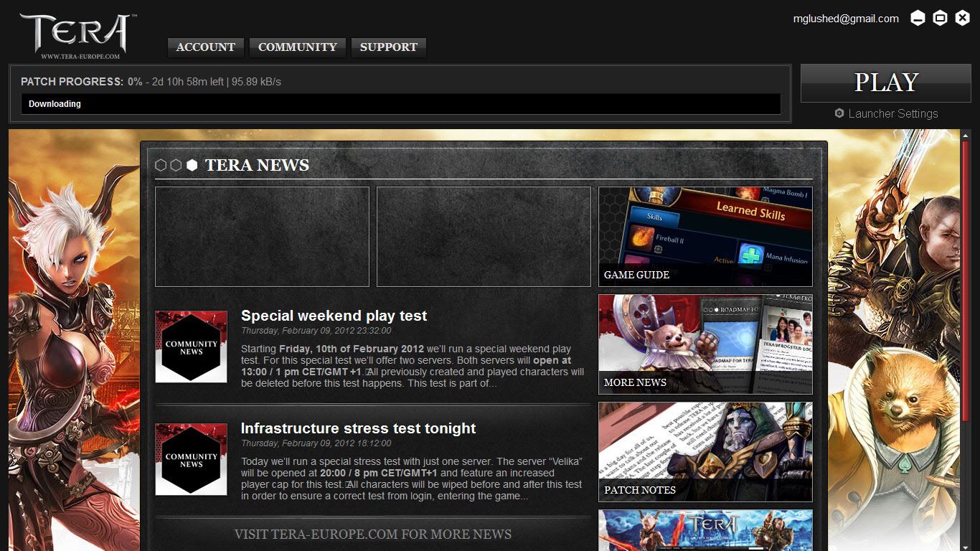This screenshot has height=551, width=980.
Task: Open the Infrastructure stress test tonight article
Action: (x=358, y=428)
